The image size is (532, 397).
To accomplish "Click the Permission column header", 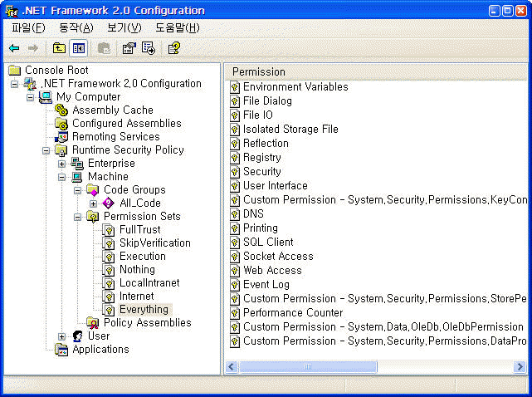I will (376, 72).
